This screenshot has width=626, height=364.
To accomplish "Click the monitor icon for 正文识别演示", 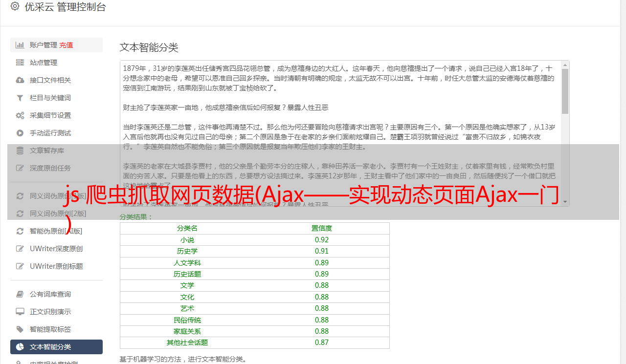I will click(x=20, y=312).
